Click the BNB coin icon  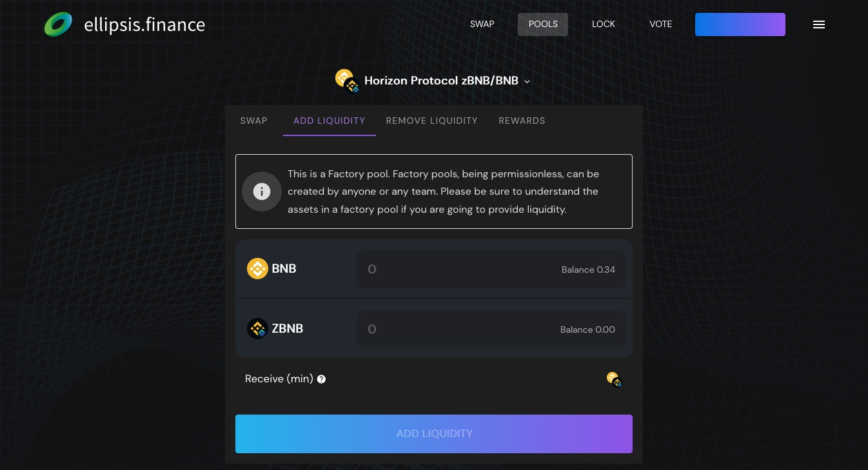tap(257, 269)
